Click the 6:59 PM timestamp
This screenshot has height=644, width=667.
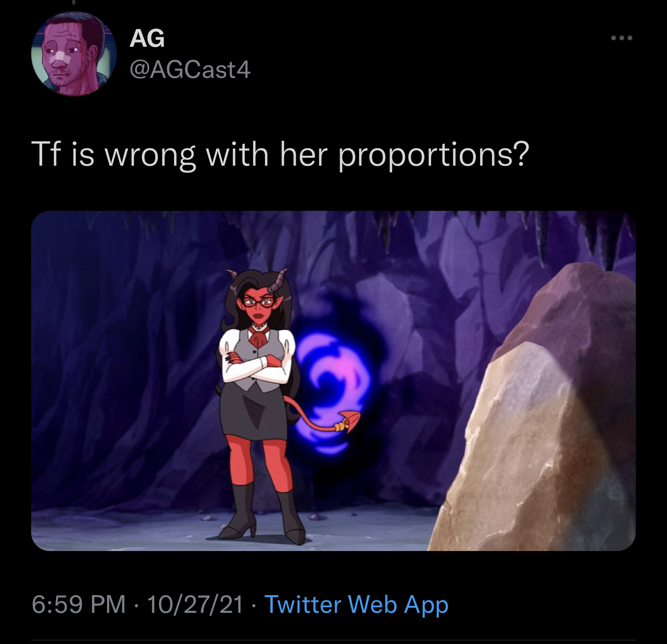[x=78, y=604]
